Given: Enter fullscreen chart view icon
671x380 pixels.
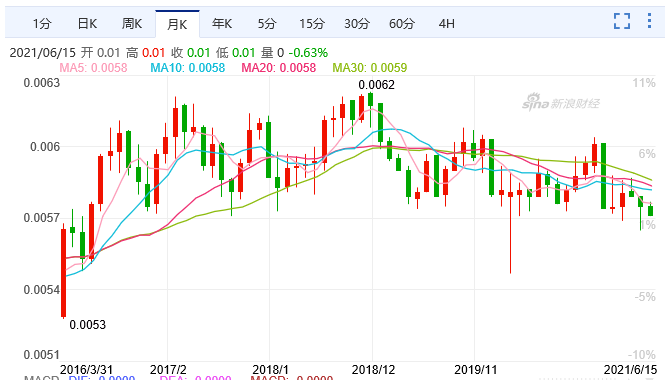Looking at the screenshot, I should pyautogui.click(x=621, y=21).
